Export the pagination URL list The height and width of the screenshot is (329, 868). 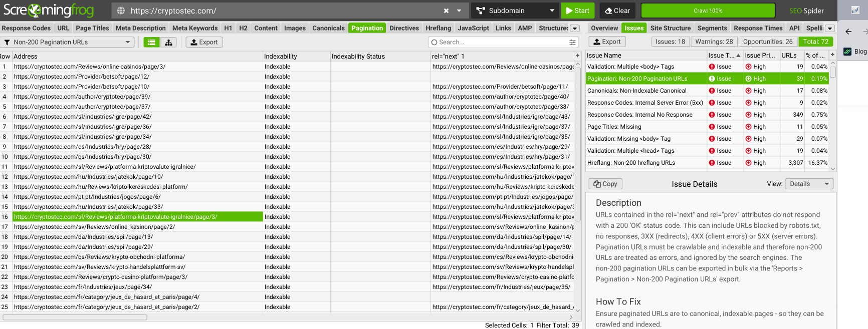[204, 42]
